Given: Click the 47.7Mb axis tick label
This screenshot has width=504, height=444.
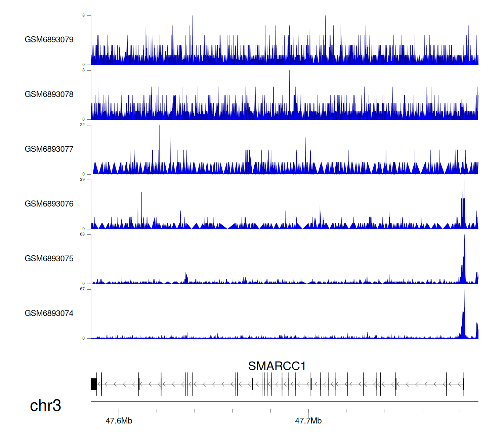Looking at the screenshot, I should pyautogui.click(x=308, y=421).
